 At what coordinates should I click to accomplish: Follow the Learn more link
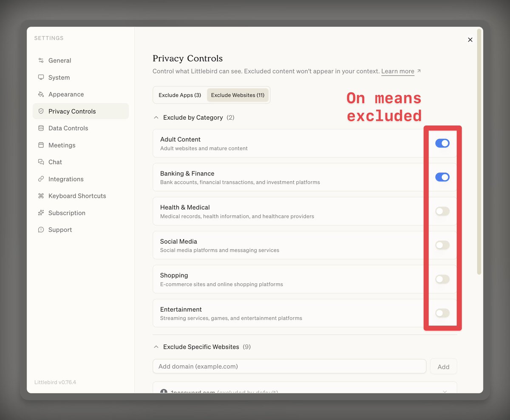pyautogui.click(x=398, y=71)
